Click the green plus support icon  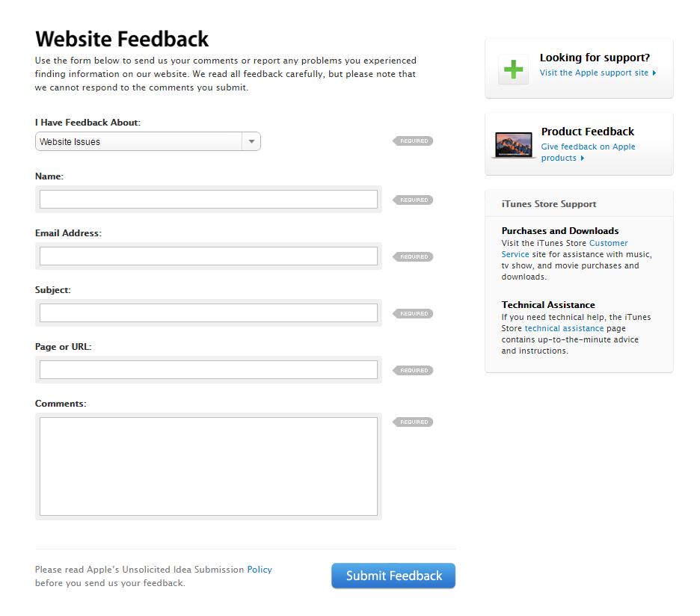pos(513,70)
